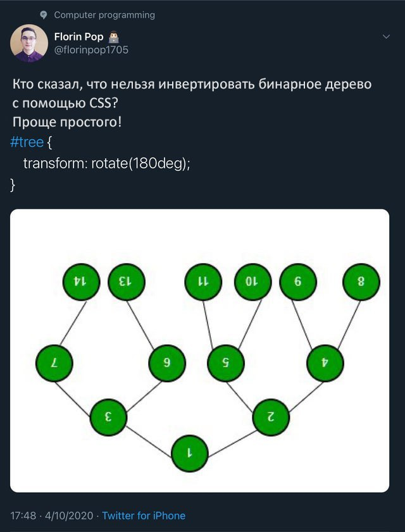Click the green node labeled 7

pyautogui.click(x=54, y=363)
